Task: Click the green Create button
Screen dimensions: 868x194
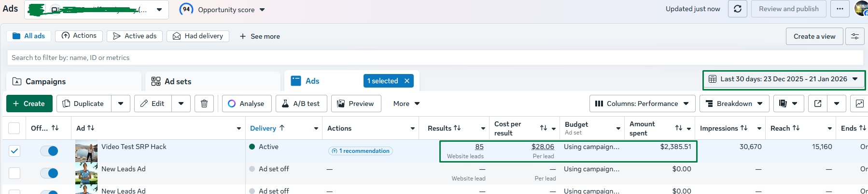Action: (x=29, y=104)
